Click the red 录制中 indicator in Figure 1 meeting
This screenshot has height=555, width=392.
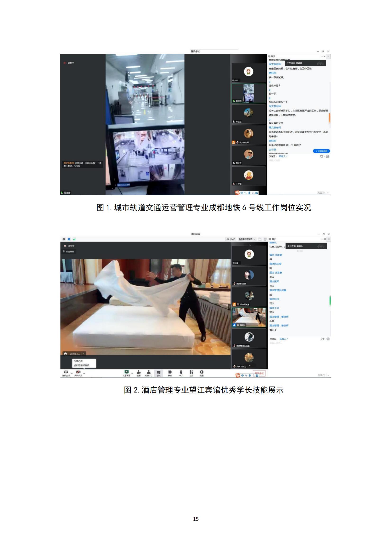[69, 63]
